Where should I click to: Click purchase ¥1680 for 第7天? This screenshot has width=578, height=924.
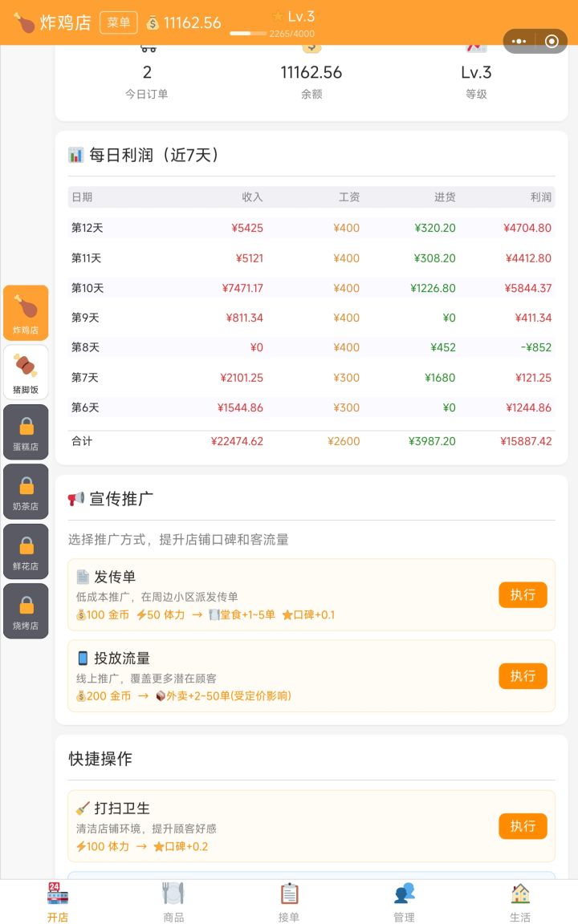point(440,378)
